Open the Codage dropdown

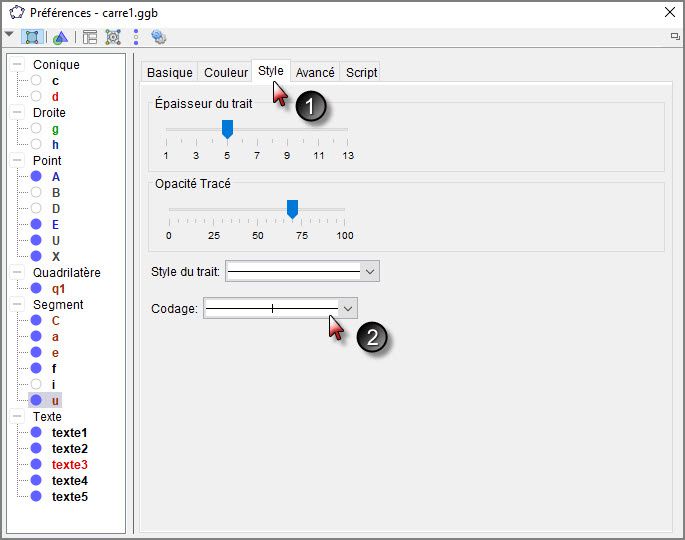[280, 308]
